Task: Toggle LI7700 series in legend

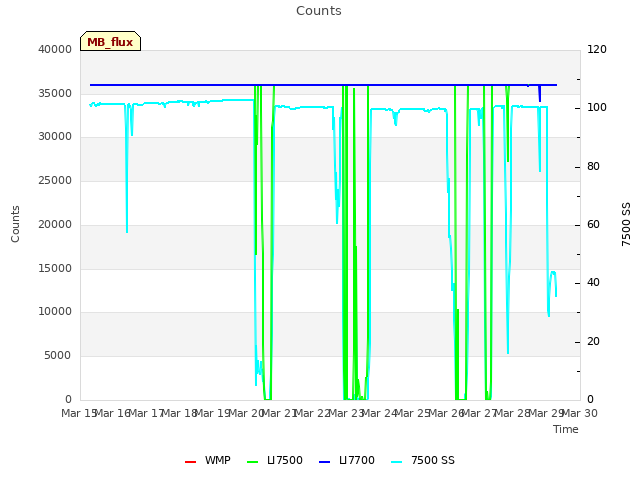Action: click(x=347, y=460)
